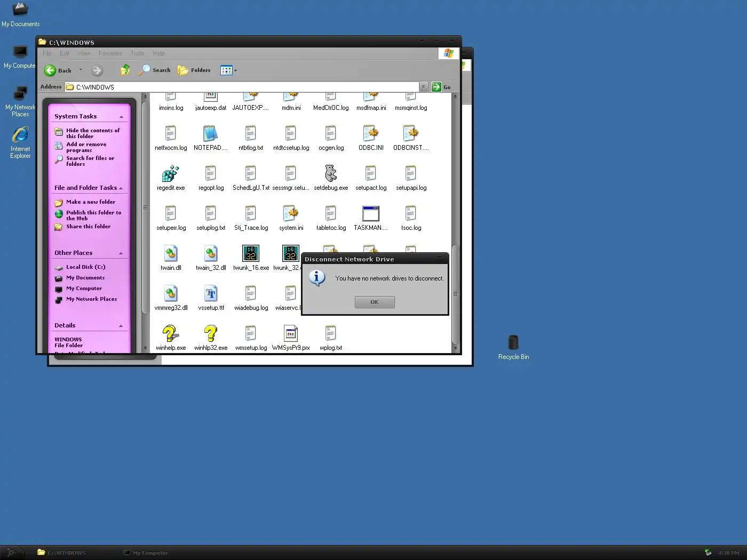Screen dimensions: 747x560
Task: Open Views dropdown in toolbar
Action: click(228, 70)
